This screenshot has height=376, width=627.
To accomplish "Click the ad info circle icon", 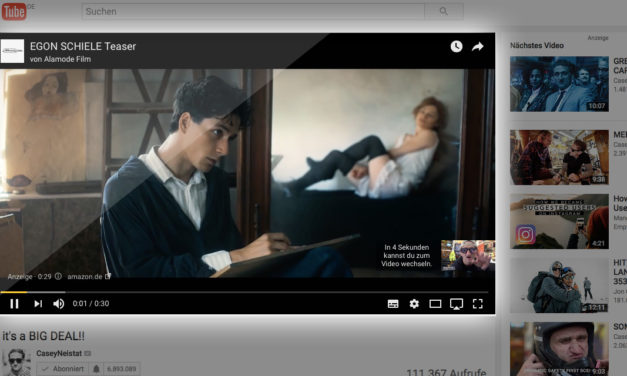I will pos(58,276).
